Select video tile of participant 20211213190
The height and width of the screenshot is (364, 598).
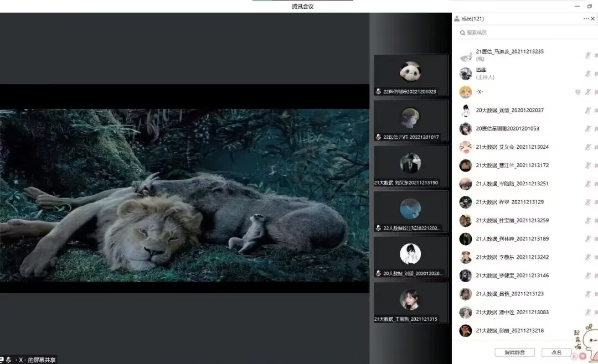(x=411, y=166)
